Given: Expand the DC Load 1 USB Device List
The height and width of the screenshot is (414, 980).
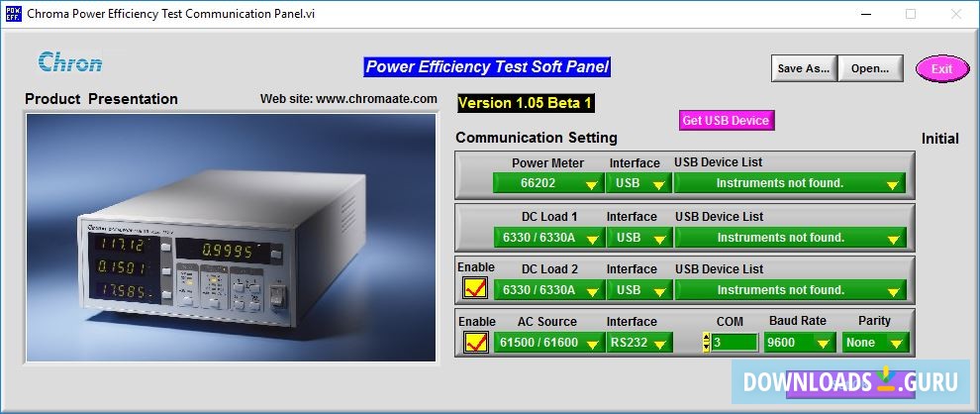Looking at the screenshot, I should [x=790, y=238].
